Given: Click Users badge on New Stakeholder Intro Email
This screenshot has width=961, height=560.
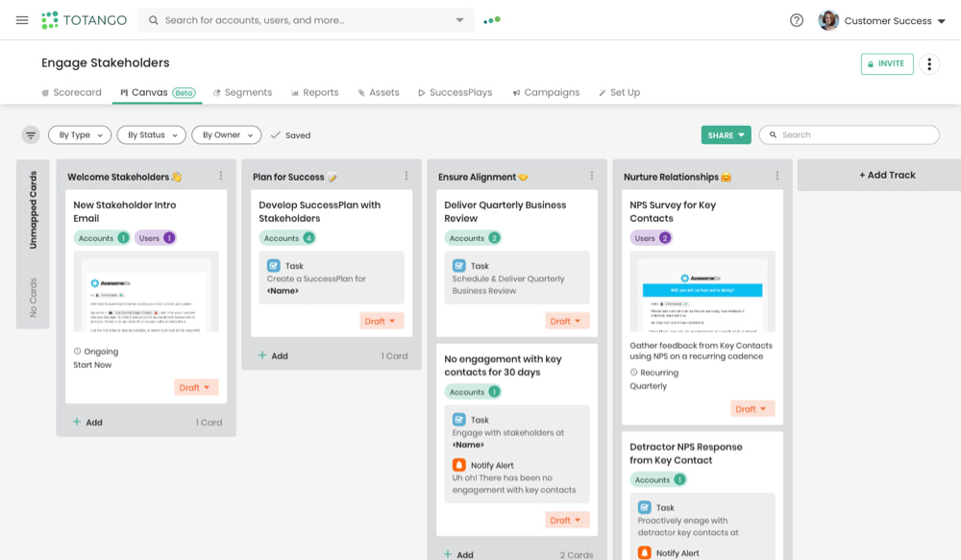Looking at the screenshot, I should click(155, 237).
